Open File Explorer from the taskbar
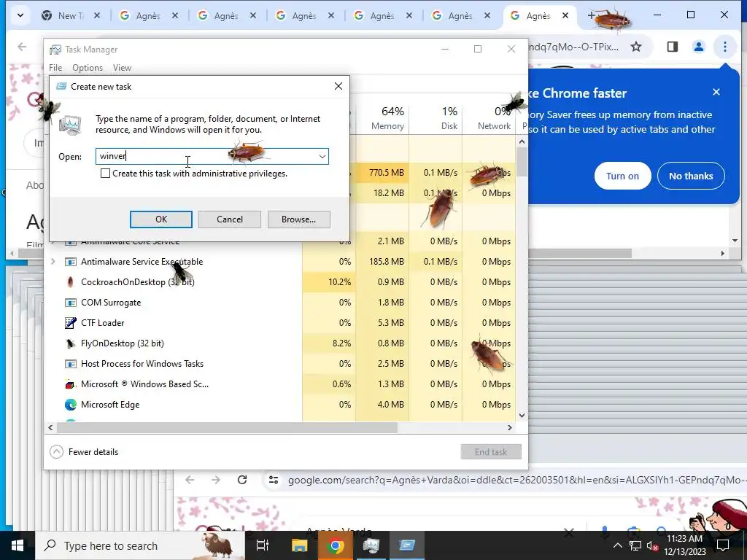This screenshot has height=560, width=747. point(299,545)
